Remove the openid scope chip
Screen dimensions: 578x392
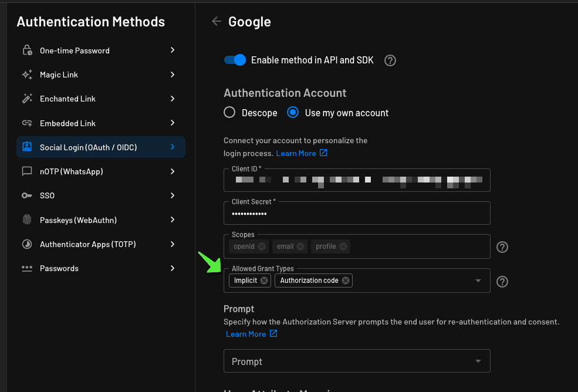262,246
